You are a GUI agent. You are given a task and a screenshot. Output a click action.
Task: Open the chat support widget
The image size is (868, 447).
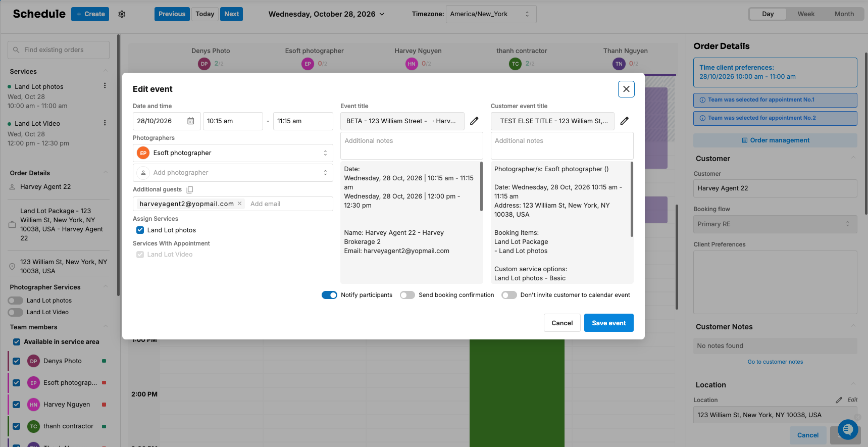[848, 430]
